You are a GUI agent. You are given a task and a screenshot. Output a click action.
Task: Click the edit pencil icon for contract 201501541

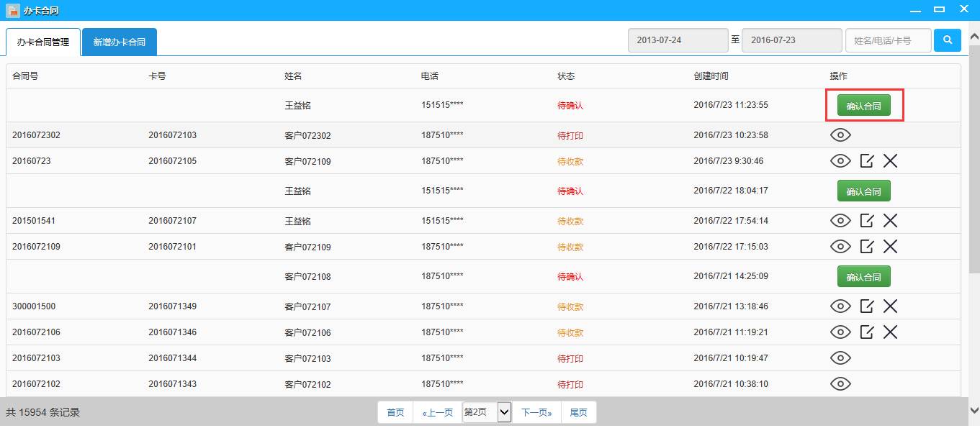point(866,221)
